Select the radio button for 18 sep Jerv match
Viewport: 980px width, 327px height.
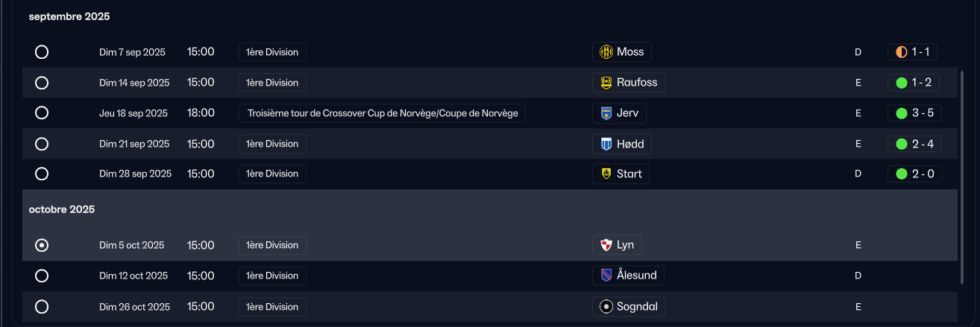(42, 113)
